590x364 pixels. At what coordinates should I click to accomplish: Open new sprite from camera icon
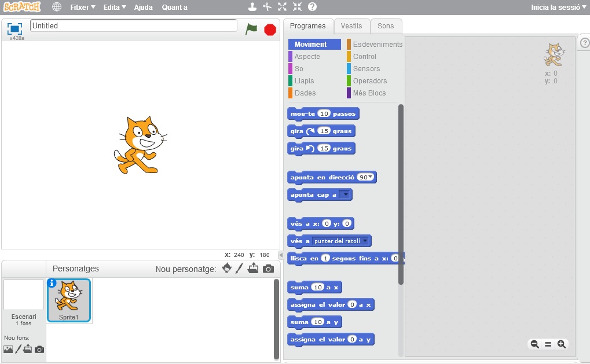[x=267, y=269]
